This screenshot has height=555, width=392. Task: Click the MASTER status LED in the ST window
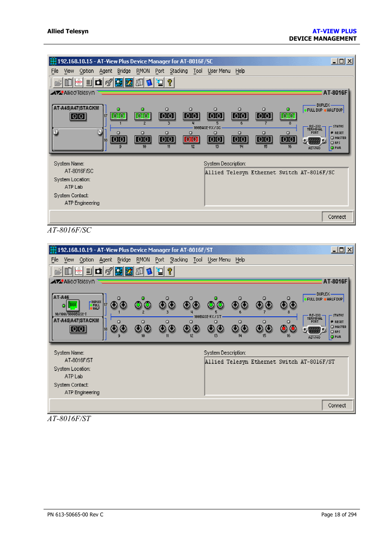click(x=332, y=327)
